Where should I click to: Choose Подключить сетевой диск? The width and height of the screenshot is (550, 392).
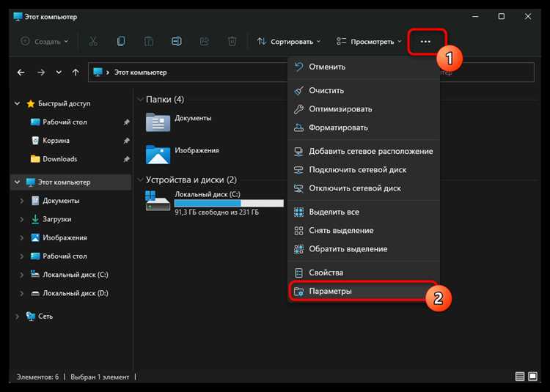point(364,170)
